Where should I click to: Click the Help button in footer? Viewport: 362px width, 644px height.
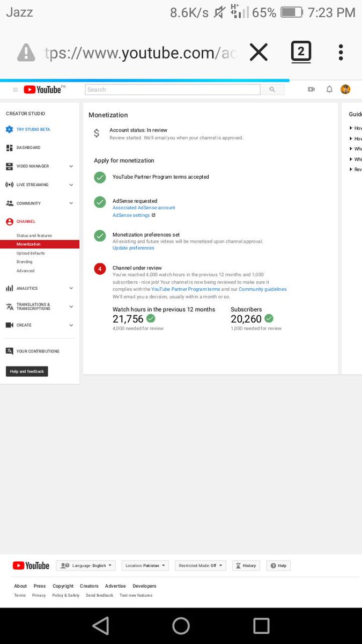(279, 566)
